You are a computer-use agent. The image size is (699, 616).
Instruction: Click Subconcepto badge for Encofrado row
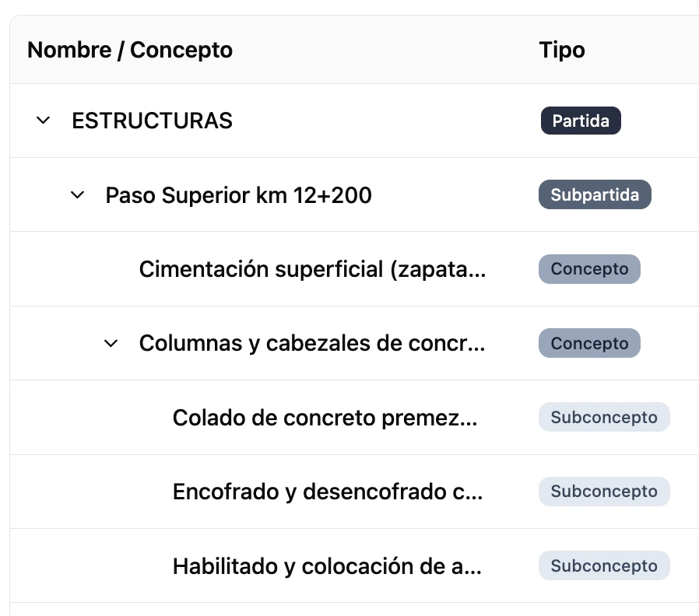604,492
